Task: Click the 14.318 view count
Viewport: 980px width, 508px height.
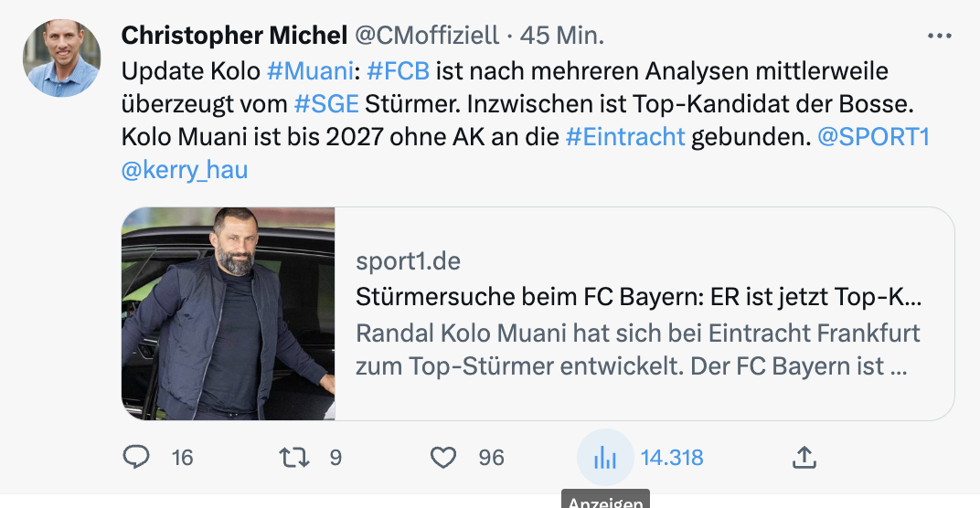Action: click(x=672, y=457)
